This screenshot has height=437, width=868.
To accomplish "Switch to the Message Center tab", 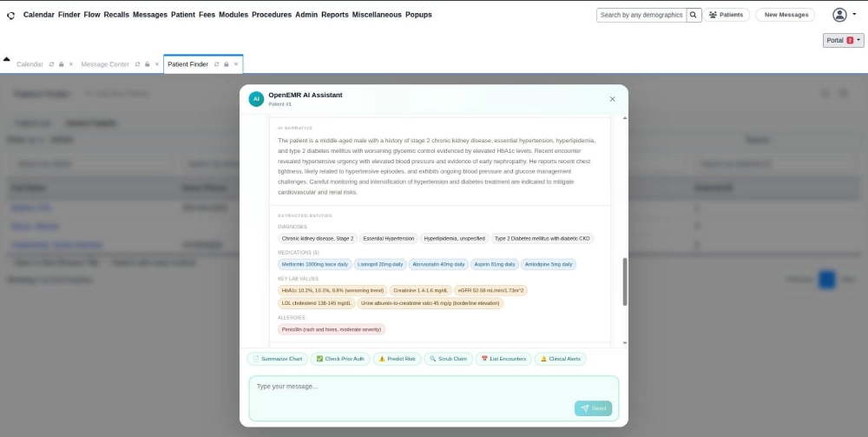I will (x=105, y=64).
